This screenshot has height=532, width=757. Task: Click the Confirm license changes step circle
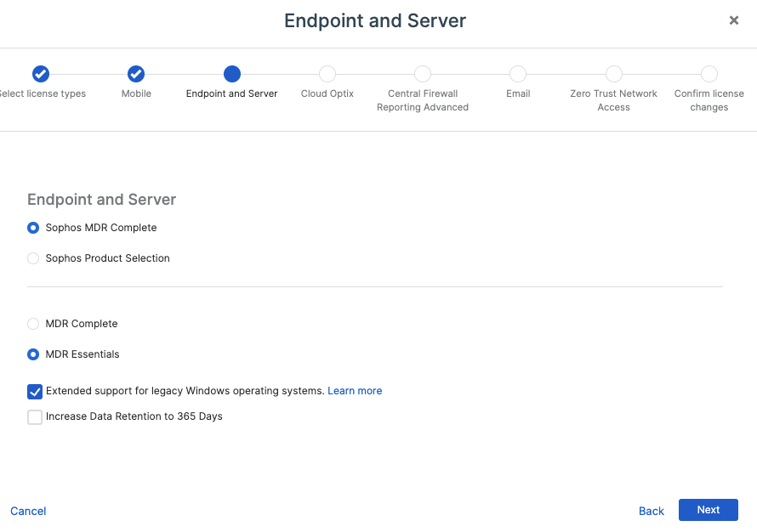pos(709,74)
